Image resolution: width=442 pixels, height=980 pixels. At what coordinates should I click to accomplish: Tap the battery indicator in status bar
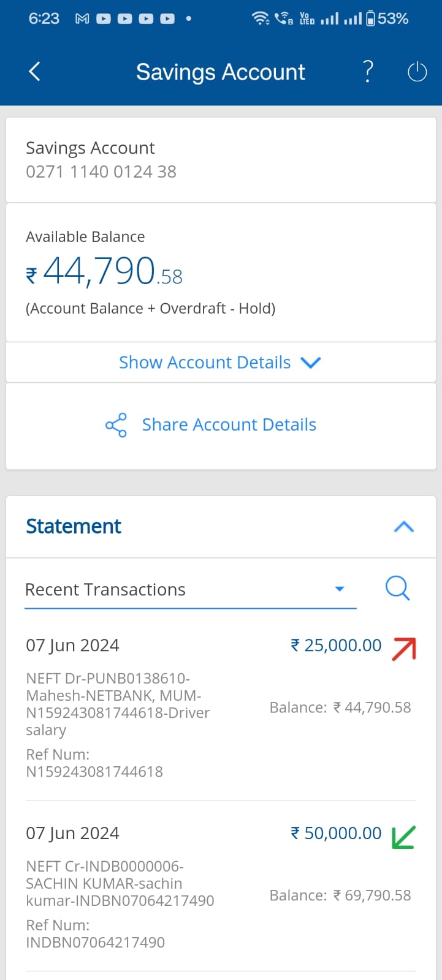(x=371, y=19)
